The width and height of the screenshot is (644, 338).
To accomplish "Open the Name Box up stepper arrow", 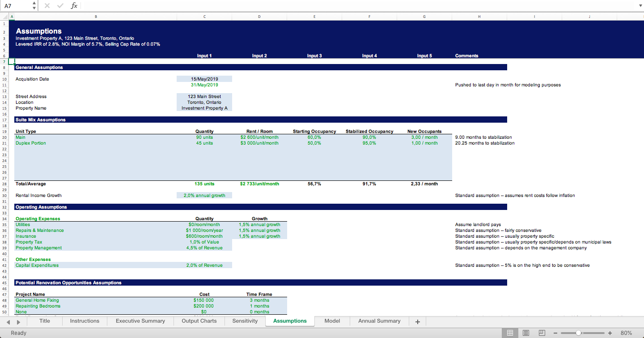I will (34, 3).
